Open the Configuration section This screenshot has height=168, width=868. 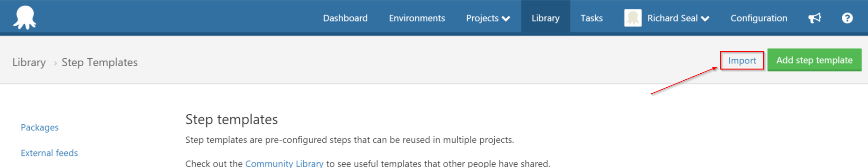coord(759,18)
